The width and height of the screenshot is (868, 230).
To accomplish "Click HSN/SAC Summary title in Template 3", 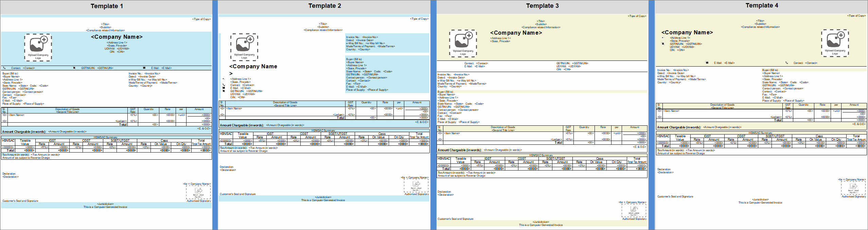I will click(541, 155).
